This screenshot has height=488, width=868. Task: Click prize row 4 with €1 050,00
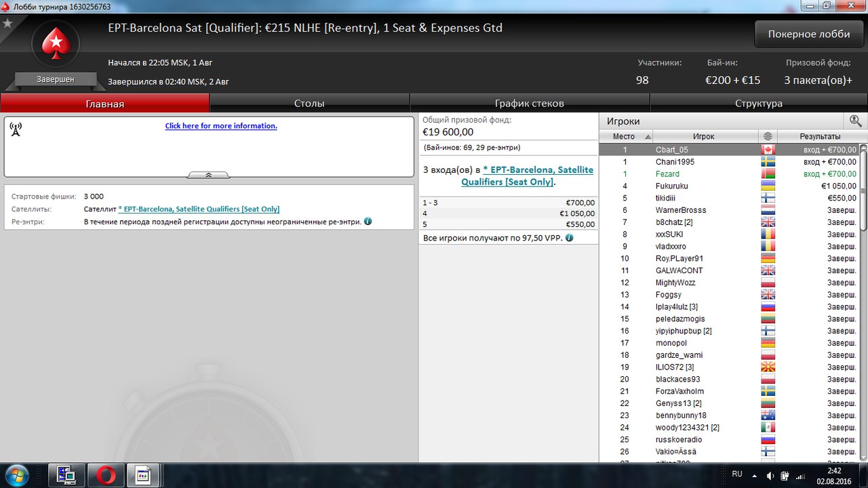[509, 213]
